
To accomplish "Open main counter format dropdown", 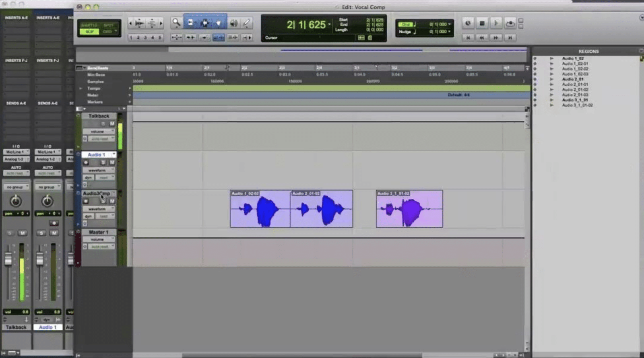I will click(329, 25).
